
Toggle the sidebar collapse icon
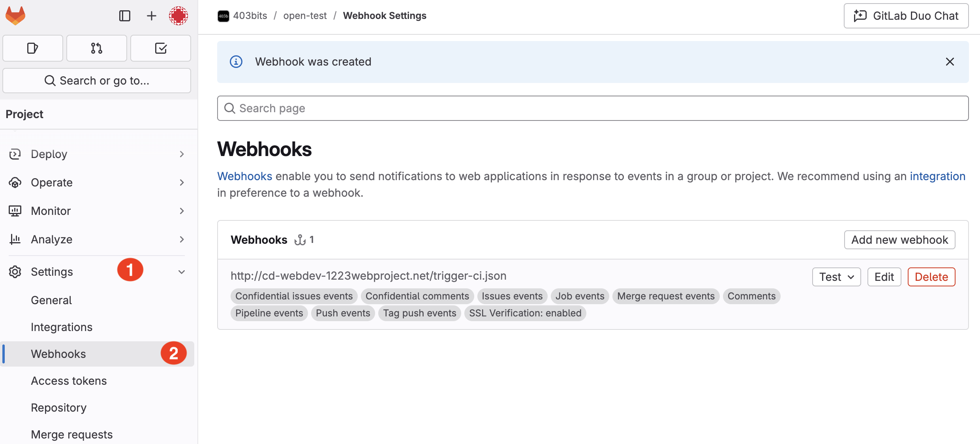[x=125, y=16]
